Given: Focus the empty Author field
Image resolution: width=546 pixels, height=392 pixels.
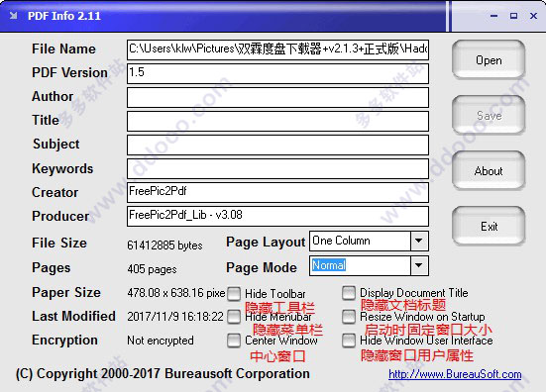Looking at the screenshot, I should pos(277,97).
